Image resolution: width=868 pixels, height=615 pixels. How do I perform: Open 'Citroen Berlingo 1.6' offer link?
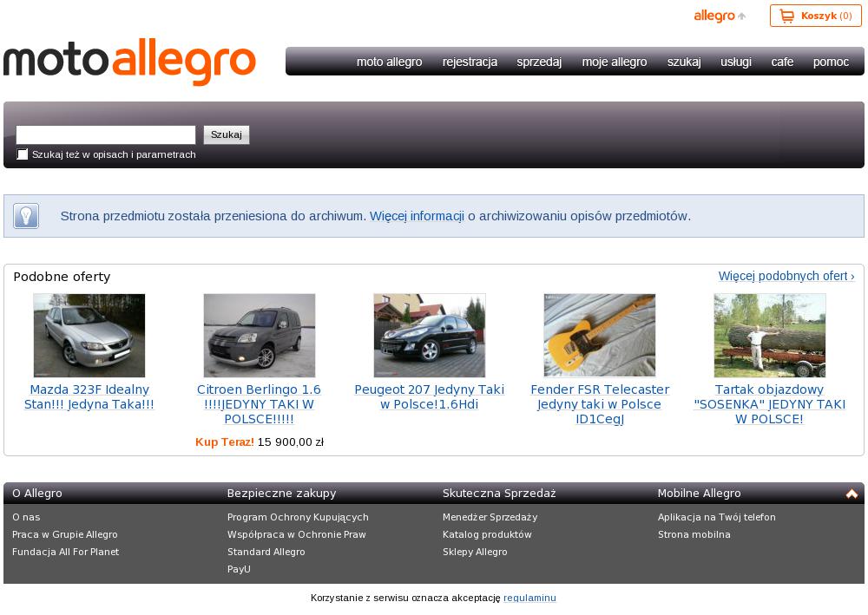(259, 404)
